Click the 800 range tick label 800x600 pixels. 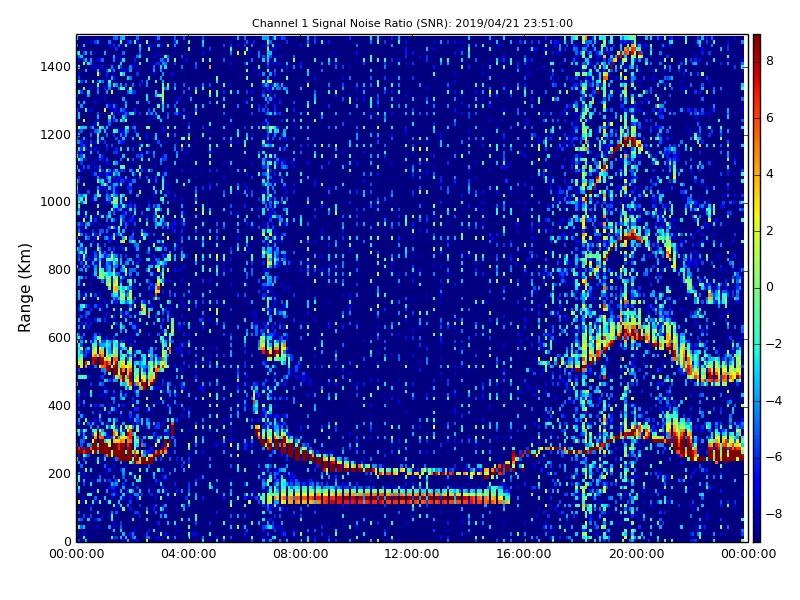59,270
